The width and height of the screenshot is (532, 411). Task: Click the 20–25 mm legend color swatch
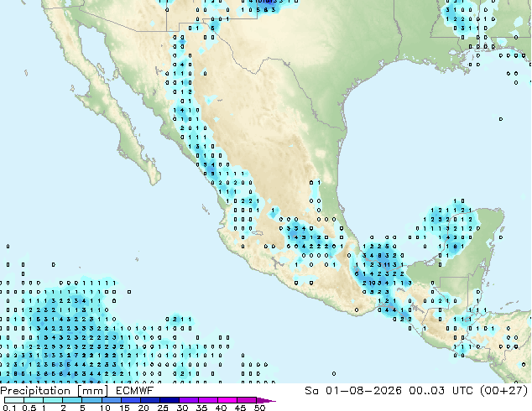click(149, 400)
